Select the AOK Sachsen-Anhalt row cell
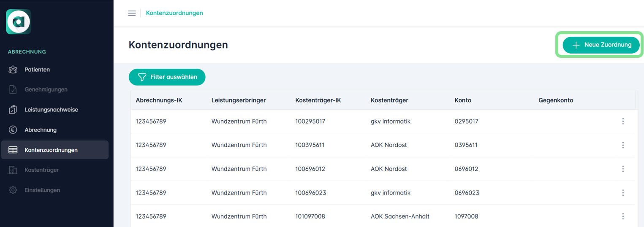Image resolution: width=644 pixels, height=227 pixels. 400,216
